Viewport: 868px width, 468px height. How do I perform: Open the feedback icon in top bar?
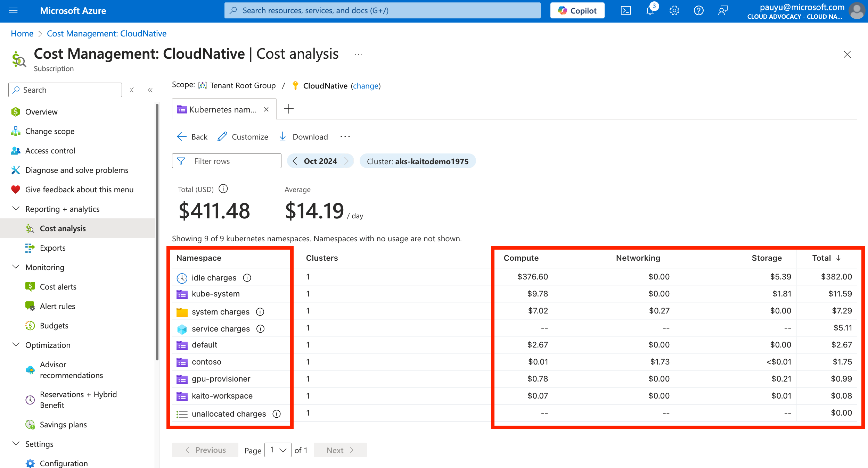(x=723, y=10)
